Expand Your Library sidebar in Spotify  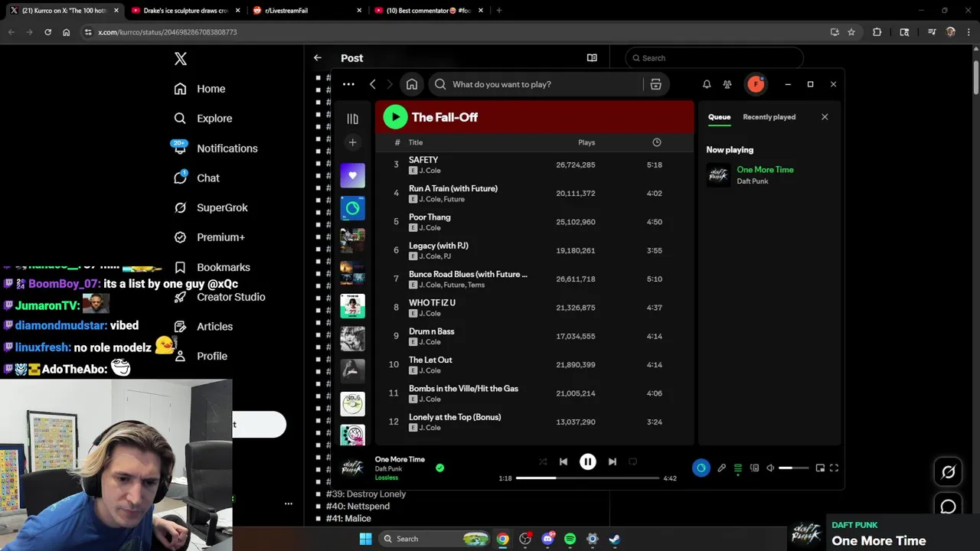(352, 119)
